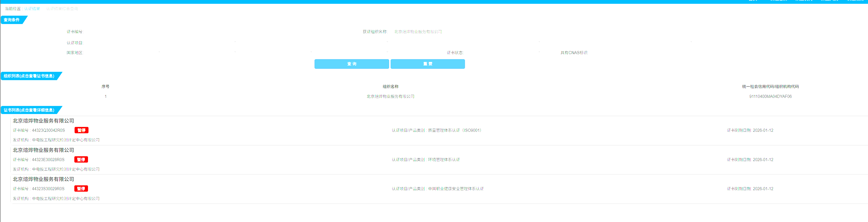Click expiry date of certificate 44323Q30042R0S

[x=763, y=130]
